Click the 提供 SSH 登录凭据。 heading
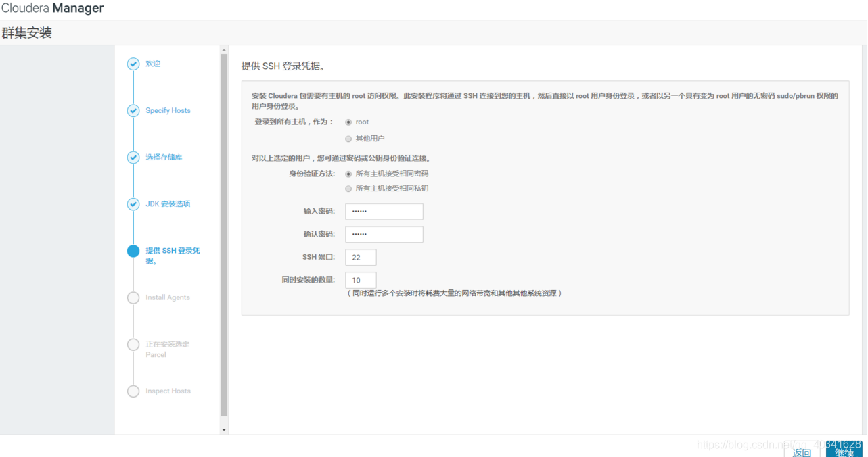The image size is (868, 457). pyautogui.click(x=283, y=66)
